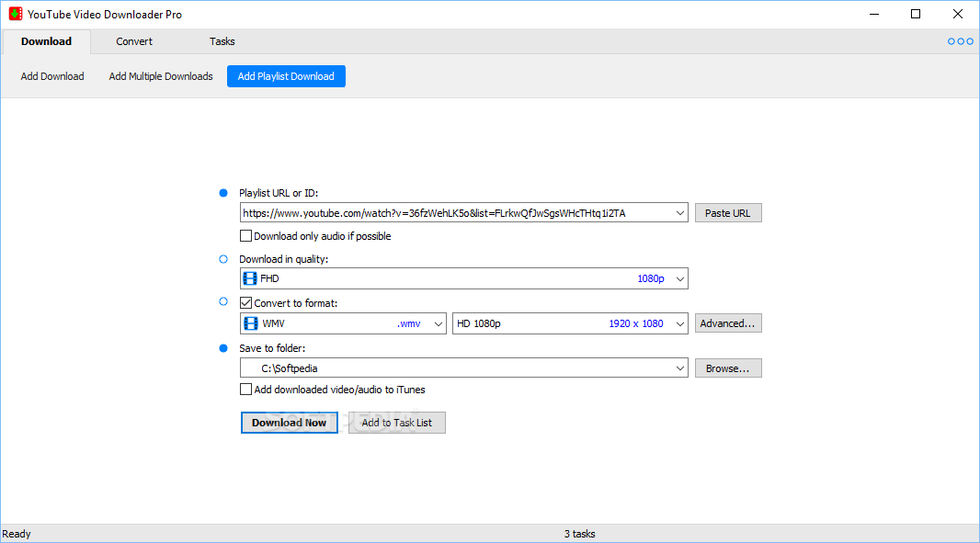Select the Add Multiple Downloads sub-tab

tap(161, 76)
